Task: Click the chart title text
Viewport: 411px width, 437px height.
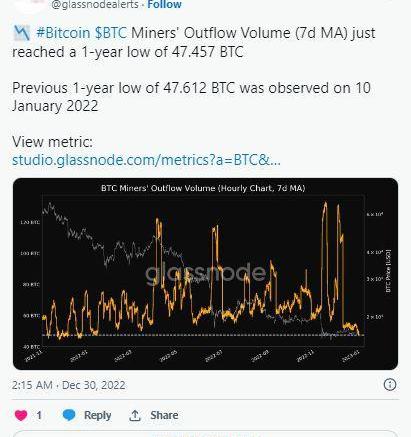Action: pyautogui.click(x=203, y=188)
